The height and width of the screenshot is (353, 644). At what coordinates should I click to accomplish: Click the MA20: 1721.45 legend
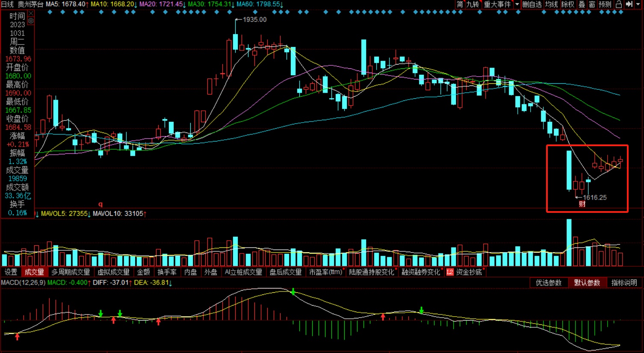162,4
